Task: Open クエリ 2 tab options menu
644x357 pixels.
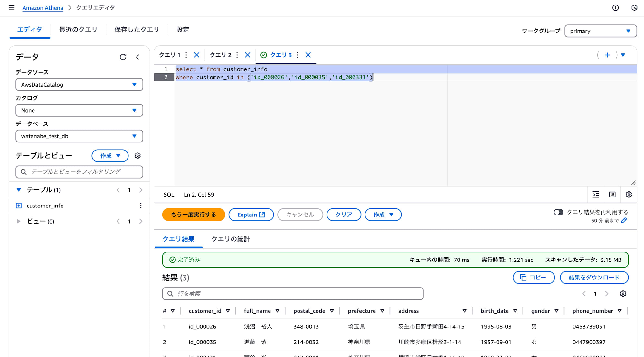Action: pos(237,55)
